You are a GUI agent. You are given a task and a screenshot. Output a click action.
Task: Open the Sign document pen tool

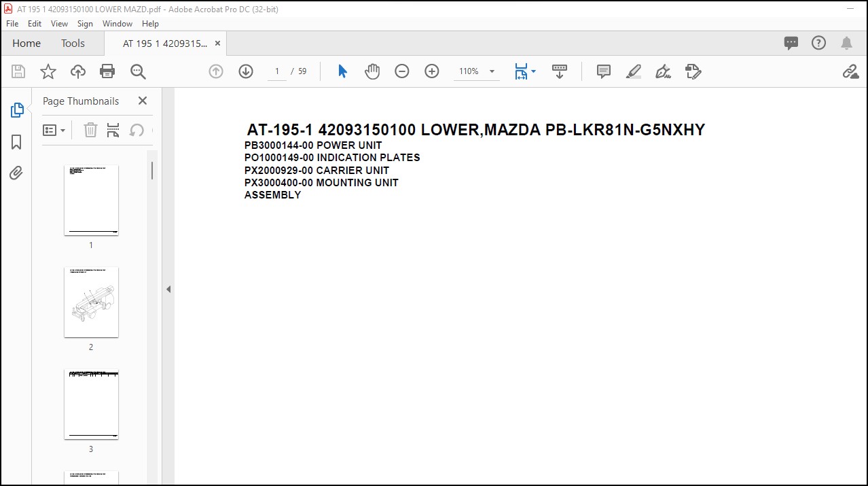click(664, 71)
